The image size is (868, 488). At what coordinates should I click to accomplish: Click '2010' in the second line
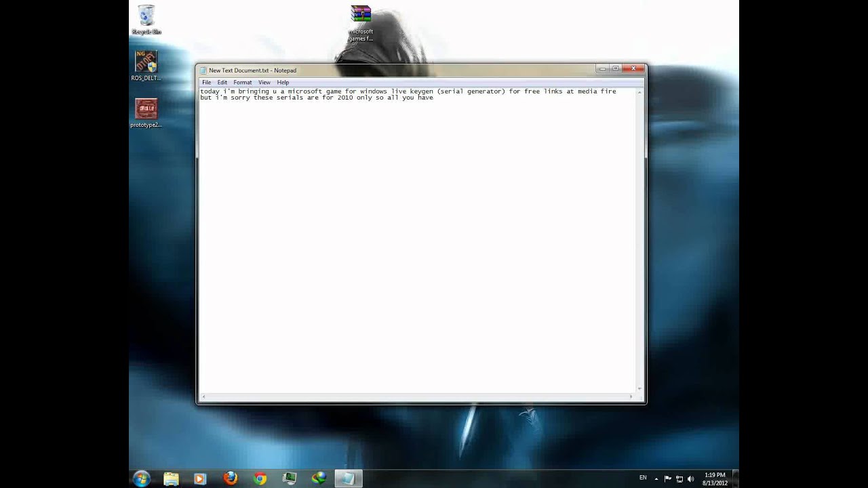point(345,98)
